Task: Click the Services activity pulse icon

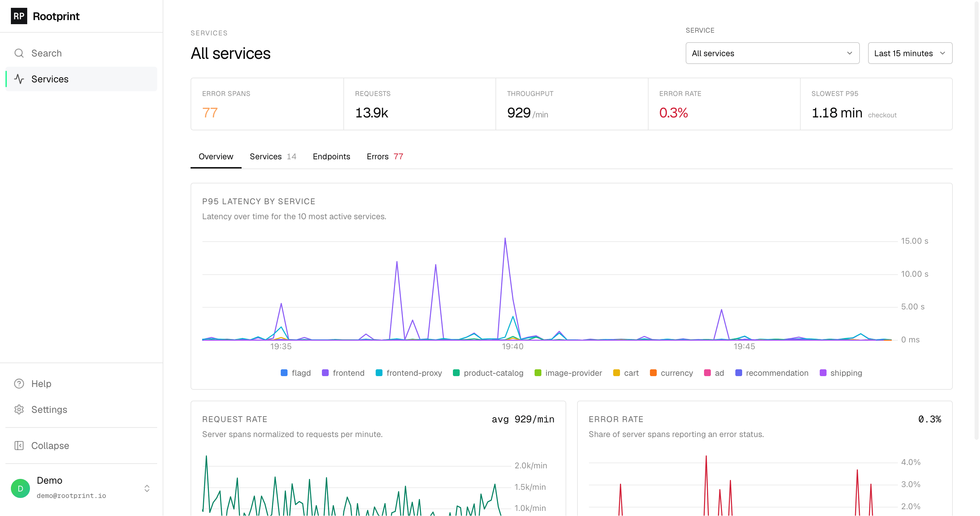Action: tap(19, 79)
